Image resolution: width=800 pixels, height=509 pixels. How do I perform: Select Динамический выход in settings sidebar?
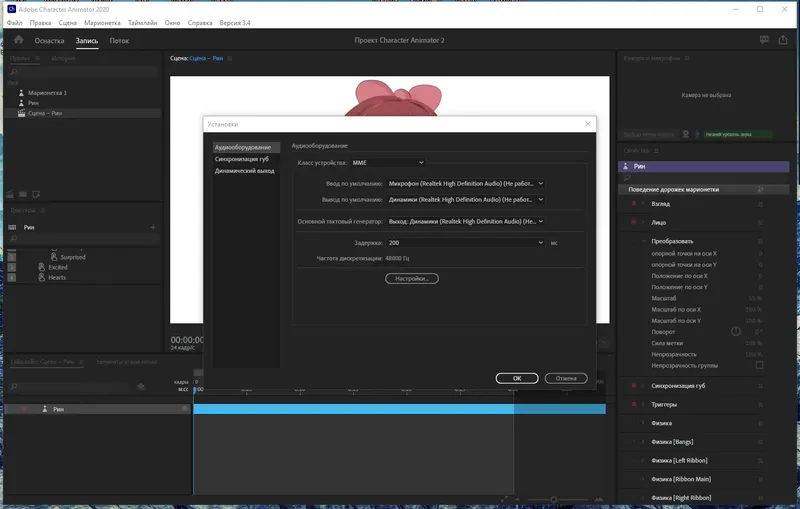coord(244,171)
